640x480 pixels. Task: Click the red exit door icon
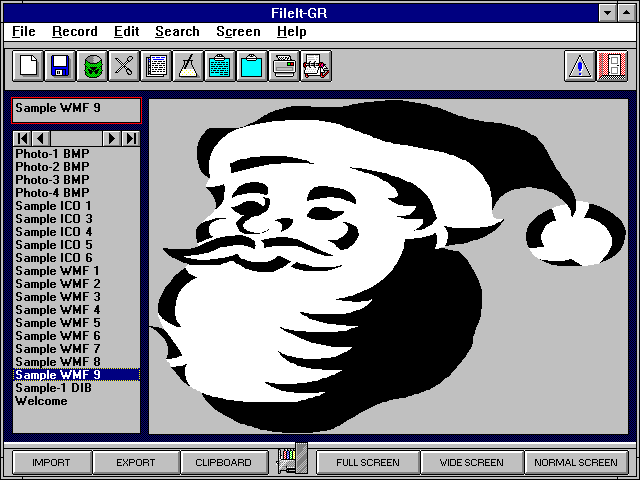612,67
